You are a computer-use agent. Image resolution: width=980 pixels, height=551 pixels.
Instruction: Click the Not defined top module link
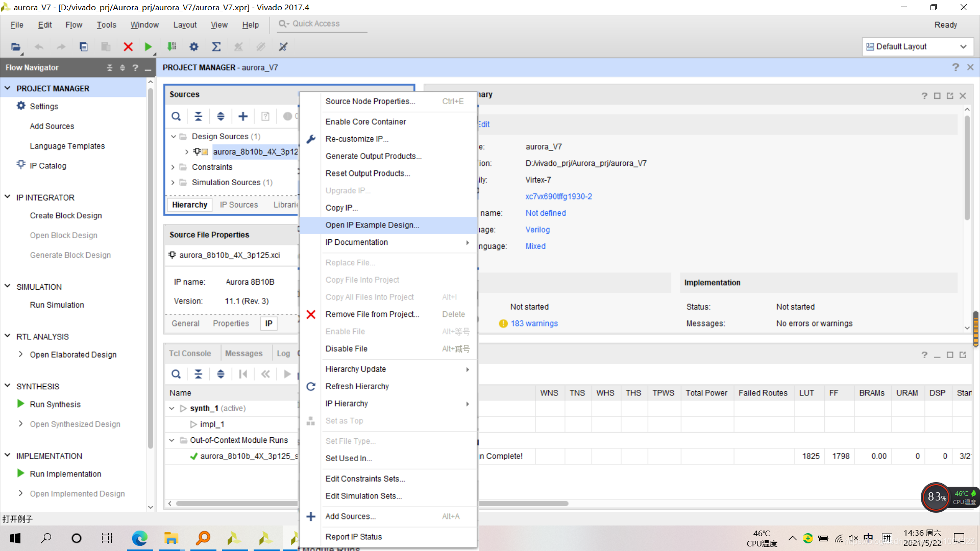click(x=546, y=213)
